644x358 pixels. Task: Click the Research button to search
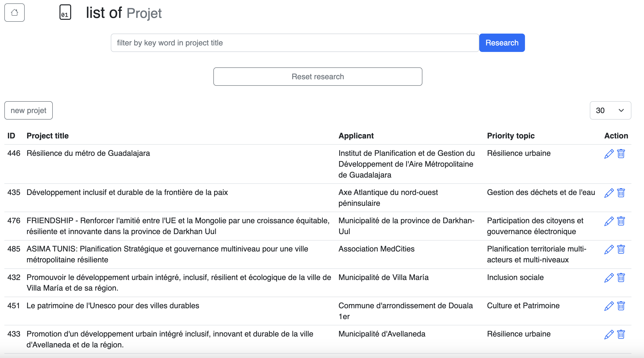point(502,43)
